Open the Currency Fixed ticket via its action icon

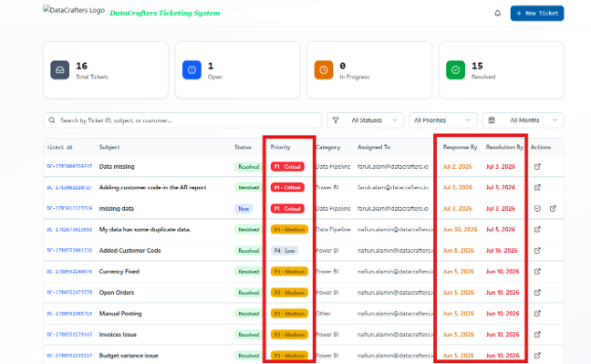(537, 271)
